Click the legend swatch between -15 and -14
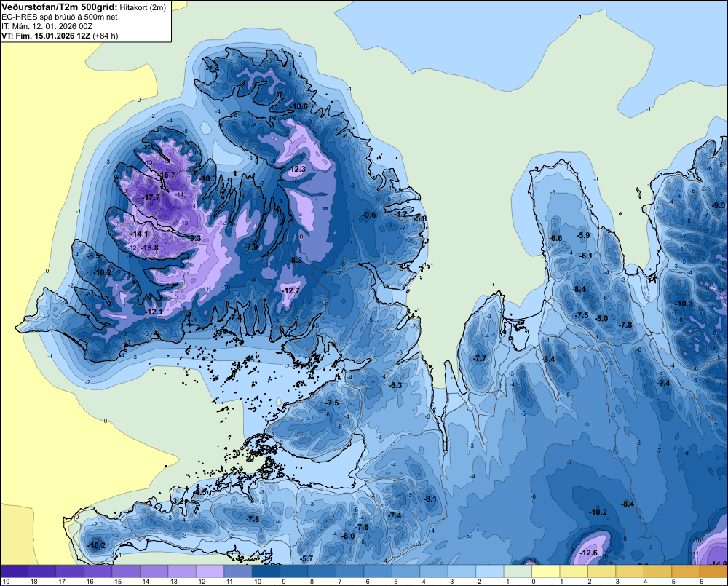The image size is (728, 586). pyautogui.click(x=126, y=571)
